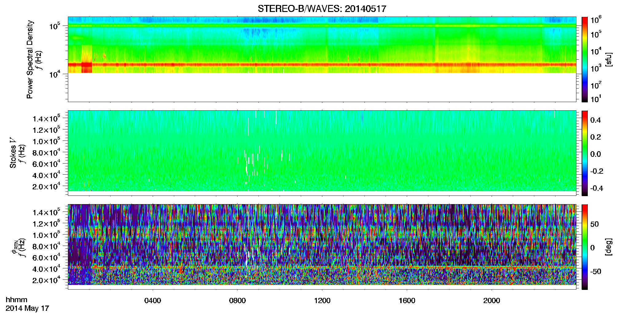Select the 0800 time axis label
644x332 pixels.
[x=238, y=301]
